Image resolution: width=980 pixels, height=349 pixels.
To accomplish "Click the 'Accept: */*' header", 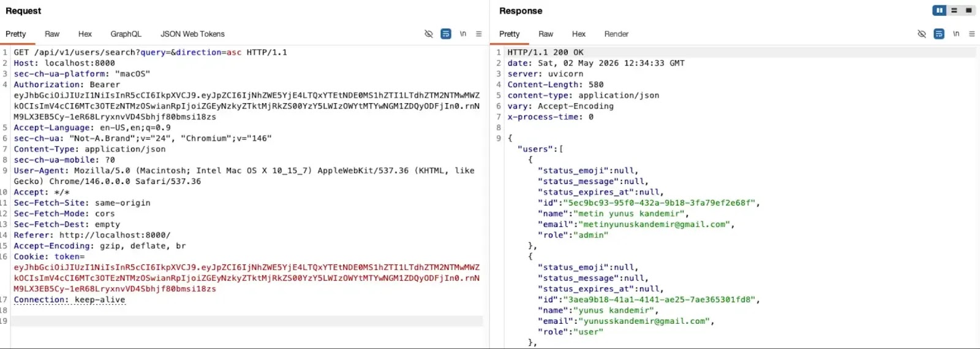I will (x=42, y=192).
